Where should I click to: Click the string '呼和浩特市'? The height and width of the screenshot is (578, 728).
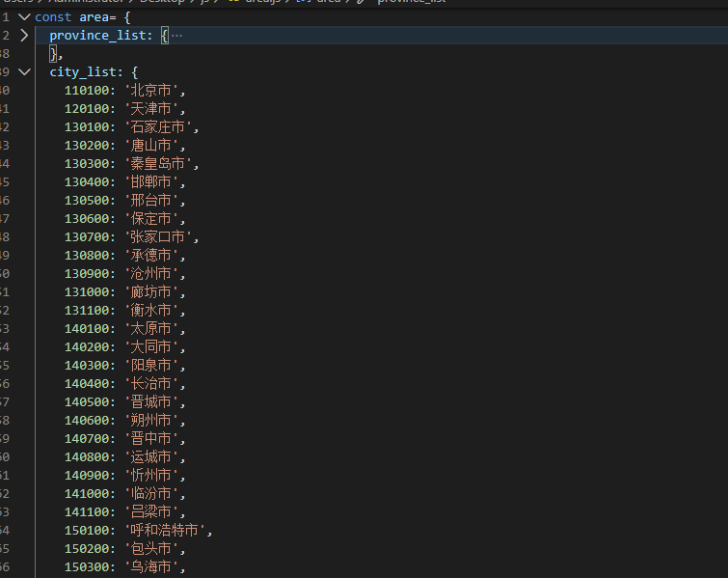point(165,531)
